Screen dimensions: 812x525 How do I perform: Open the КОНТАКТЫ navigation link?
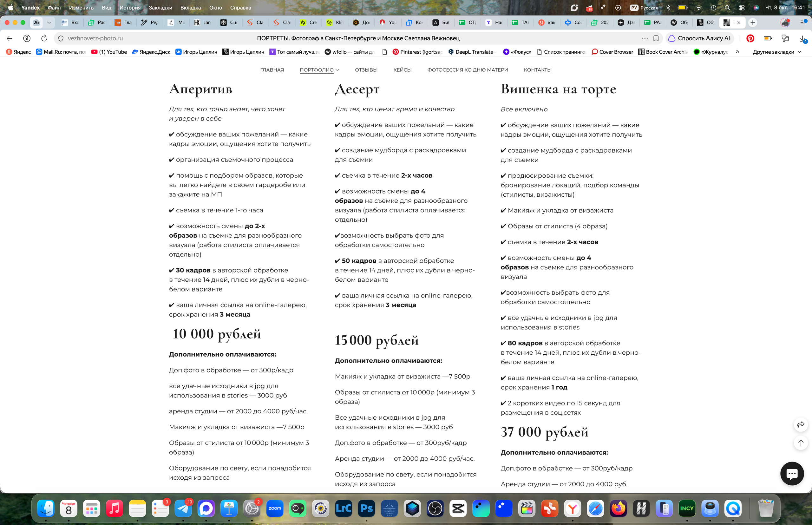[538, 70]
